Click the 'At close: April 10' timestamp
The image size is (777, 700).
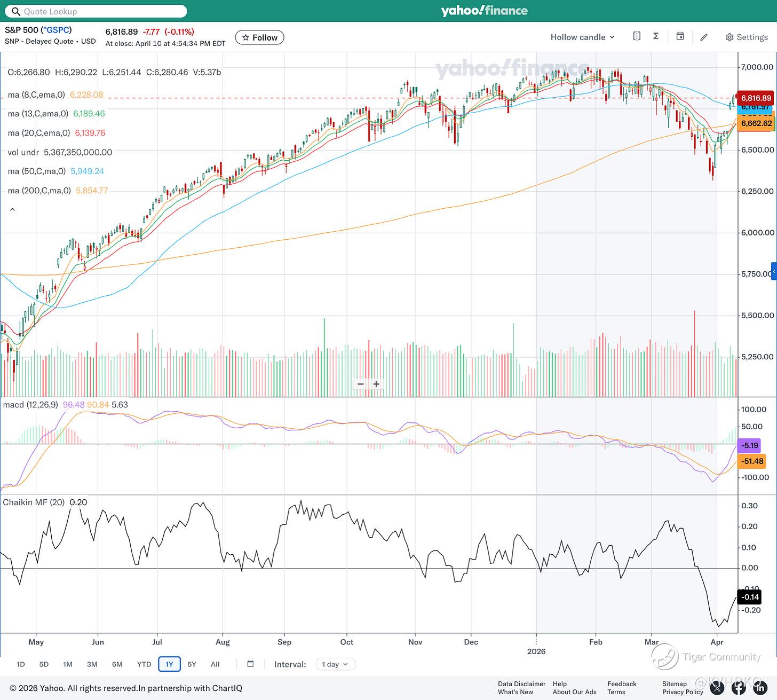[165, 43]
